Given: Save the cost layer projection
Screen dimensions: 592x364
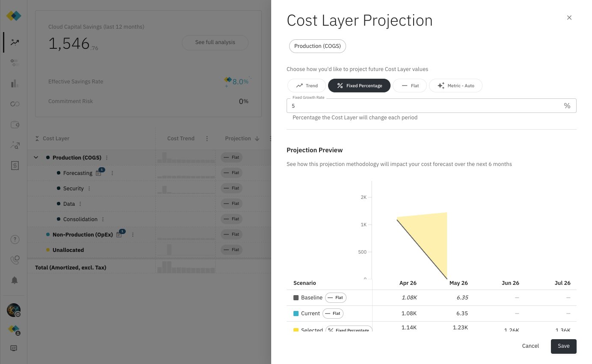Looking at the screenshot, I should click(x=563, y=346).
